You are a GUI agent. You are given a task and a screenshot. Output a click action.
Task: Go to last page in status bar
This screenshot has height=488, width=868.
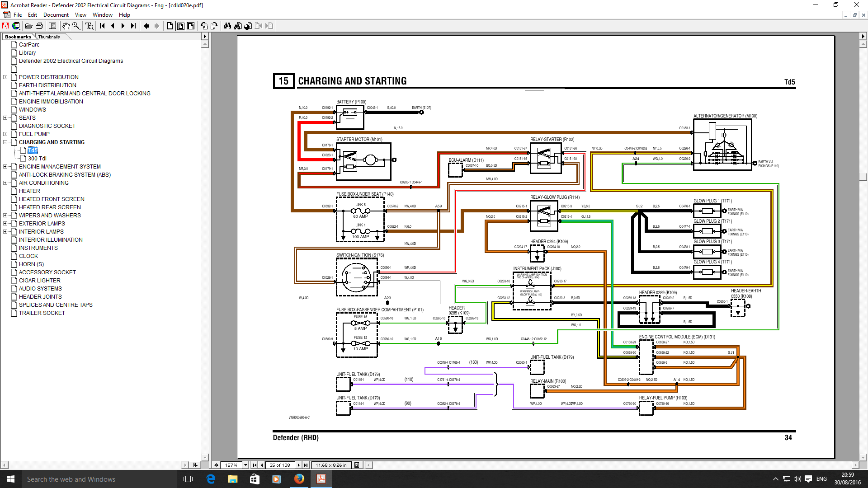pos(306,465)
